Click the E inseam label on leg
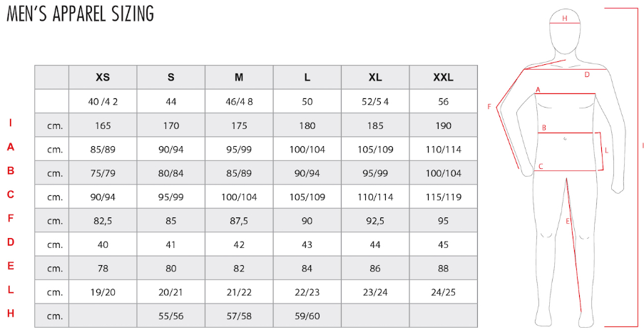644x330 pixels. click(568, 221)
